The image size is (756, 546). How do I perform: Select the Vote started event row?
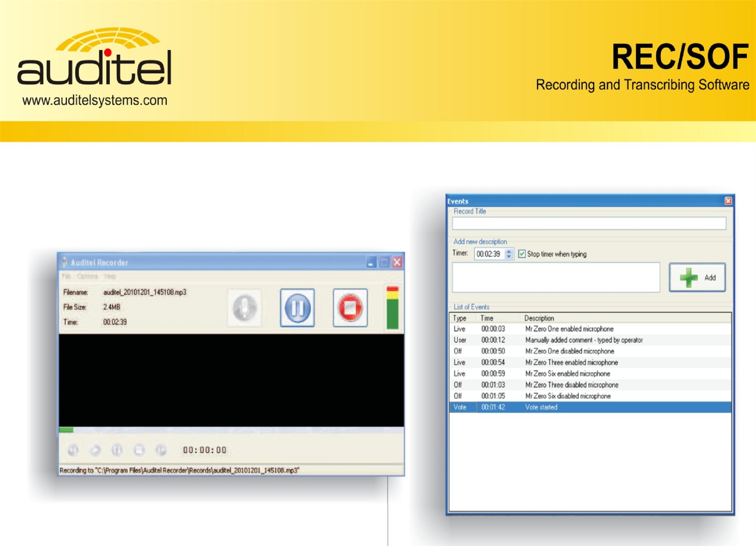590,407
